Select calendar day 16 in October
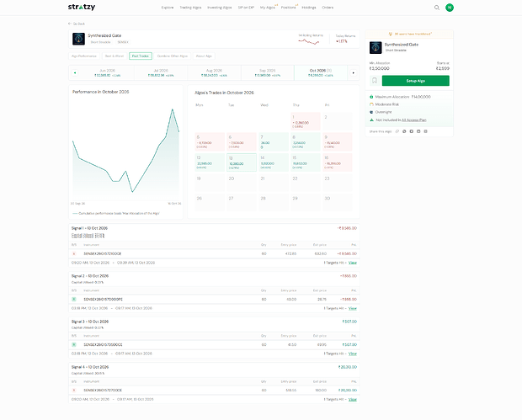This screenshot has height=420, width=522. pyautogui.click(x=338, y=162)
